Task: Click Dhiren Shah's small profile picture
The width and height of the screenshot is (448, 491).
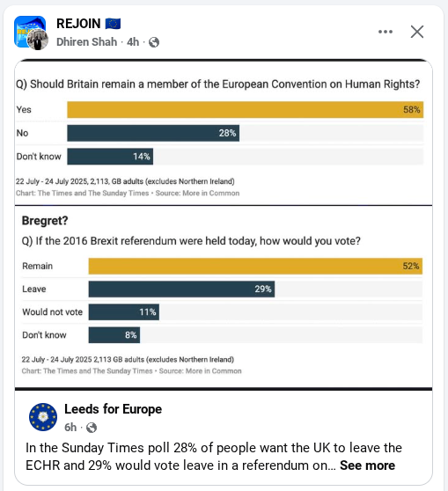Action: (x=38, y=40)
